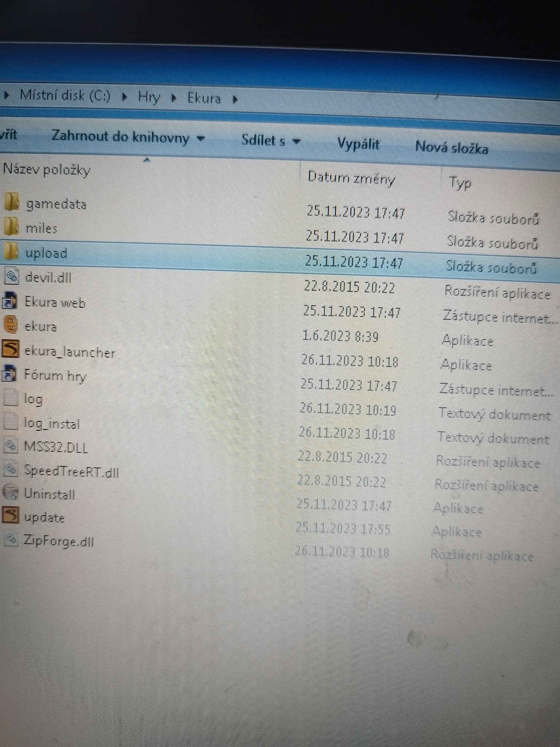Click the update application icon
The height and width of the screenshot is (747, 560).
[x=10, y=516]
